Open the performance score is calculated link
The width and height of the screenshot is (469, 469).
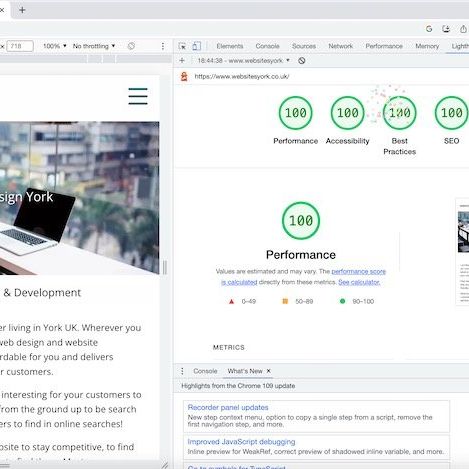point(358,271)
